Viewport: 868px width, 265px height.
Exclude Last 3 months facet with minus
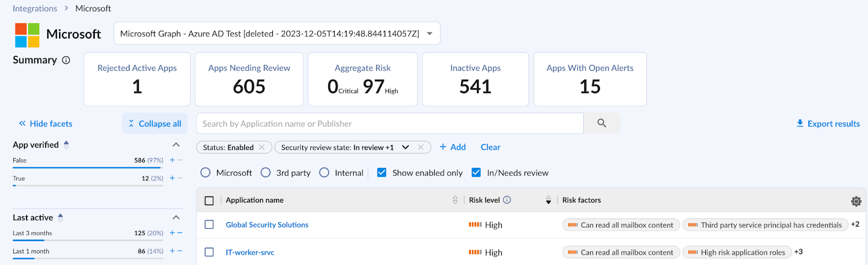(180, 233)
